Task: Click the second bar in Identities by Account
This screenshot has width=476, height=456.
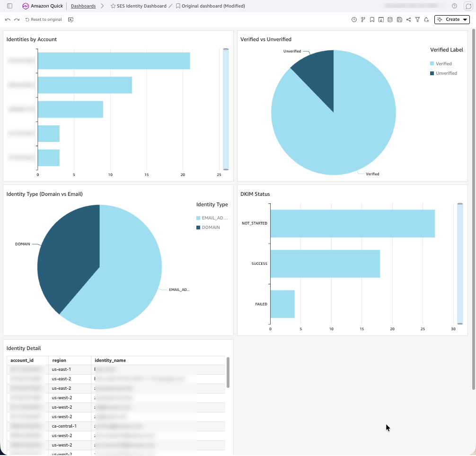Action: click(85, 85)
